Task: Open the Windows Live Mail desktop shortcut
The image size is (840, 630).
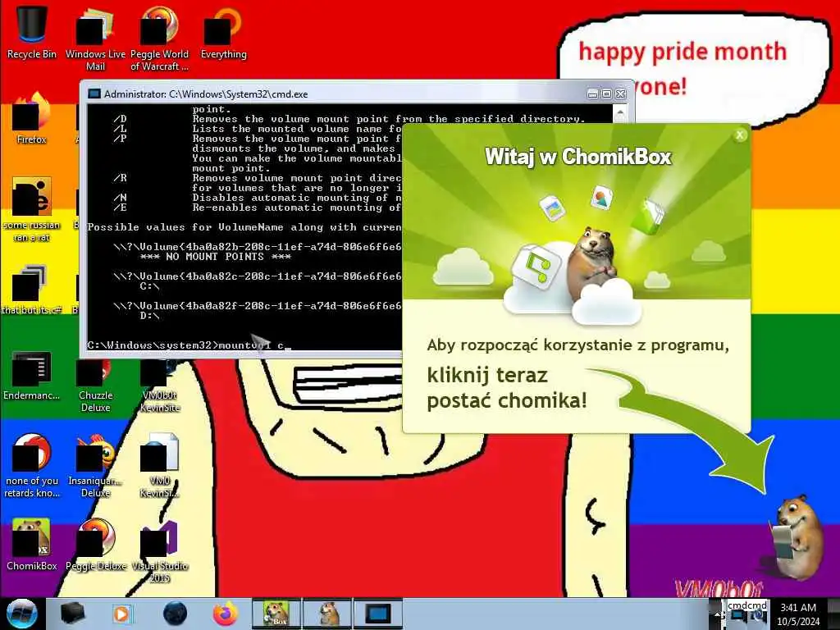Action: tap(95, 38)
